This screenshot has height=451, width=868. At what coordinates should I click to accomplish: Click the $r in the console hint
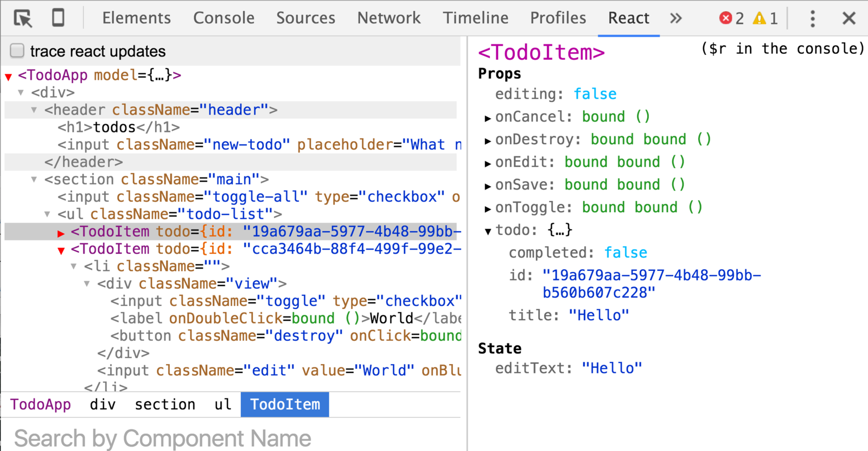click(x=782, y=48)
